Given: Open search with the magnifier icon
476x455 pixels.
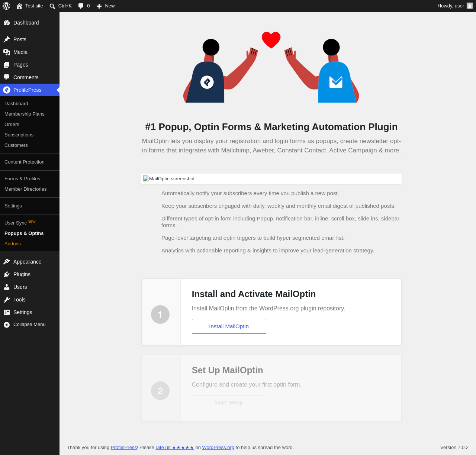Looking at the screenshot, I should [52, 6].
